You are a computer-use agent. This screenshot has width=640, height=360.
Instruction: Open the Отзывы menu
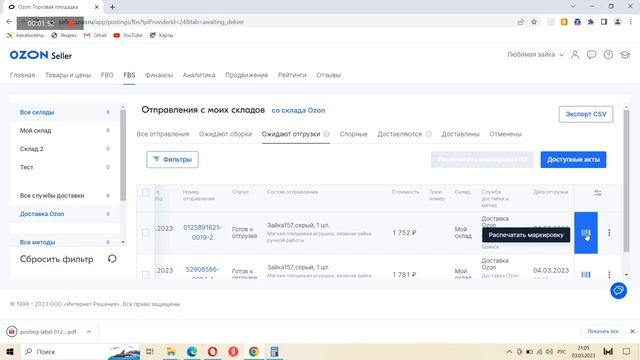pyautogui.click(x=329, y=75)
